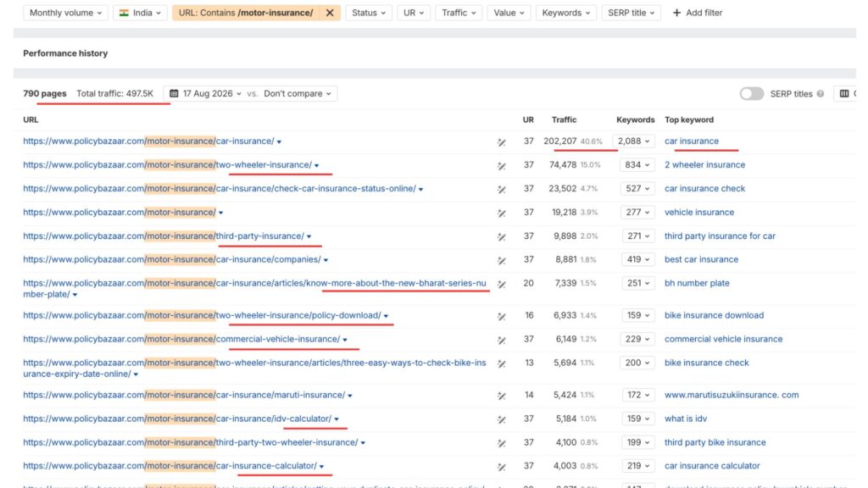
Task: Click chart icon in bike-insurance-expiry-date row
Action: tap(502, 364)
